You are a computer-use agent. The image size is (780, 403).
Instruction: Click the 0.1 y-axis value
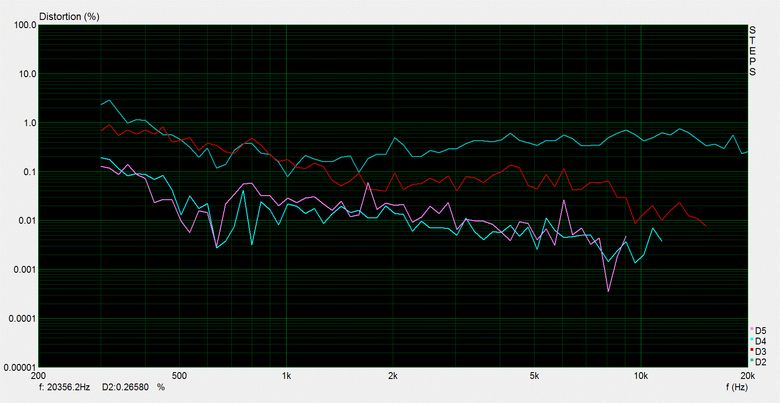(29, 172)
